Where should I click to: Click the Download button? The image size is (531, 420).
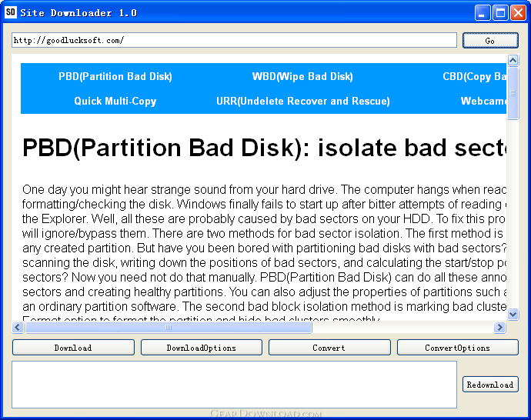click(73, 348)
